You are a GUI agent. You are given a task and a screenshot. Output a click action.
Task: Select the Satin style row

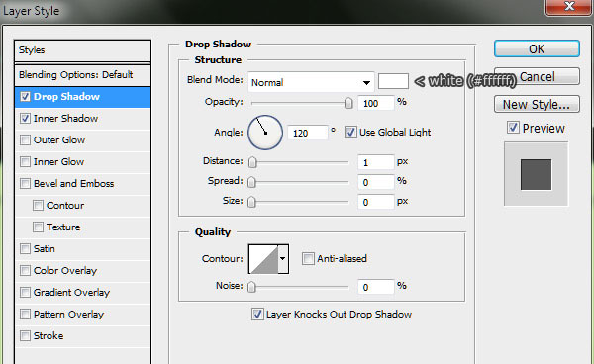point(82,249)
